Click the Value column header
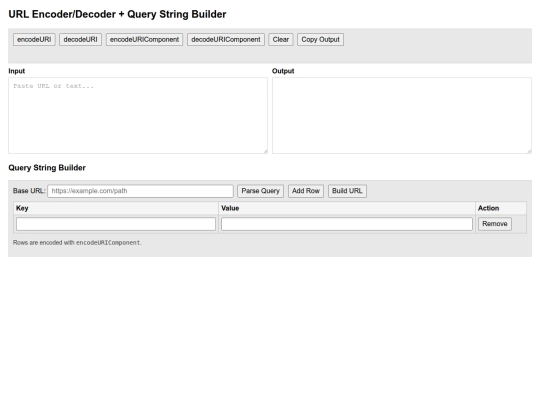This screenshot has width=540, height=405. coord(347,208)
